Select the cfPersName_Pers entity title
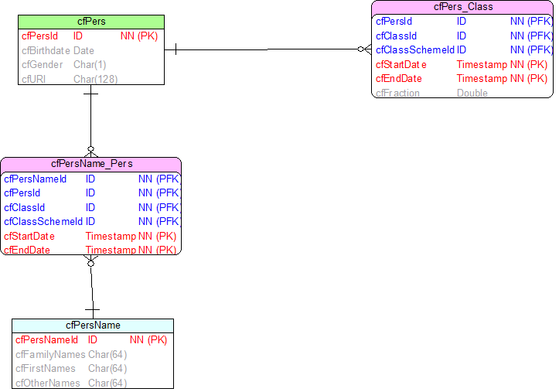Screen dimensions: 559x392 (x=91, y=164)
